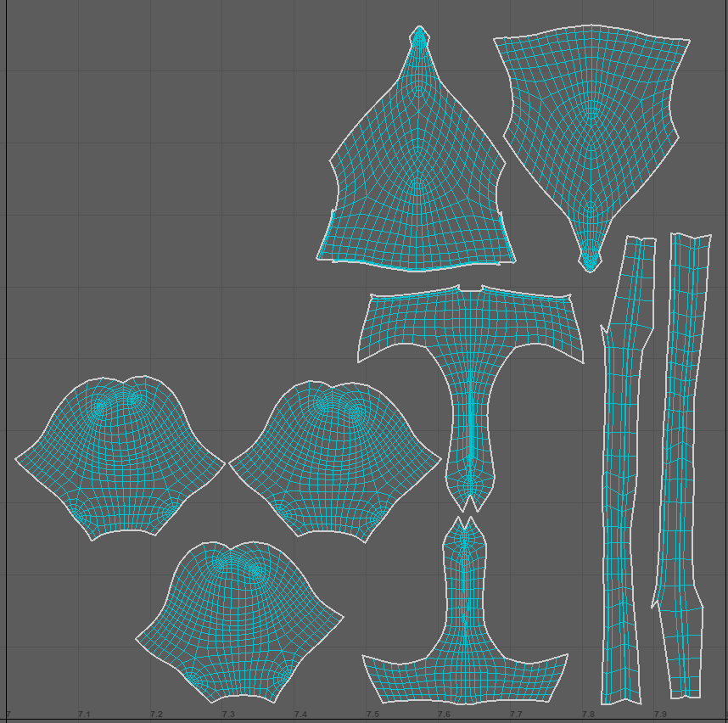Click the 7.4 grid axis label
This screenshot has height=723, width=728.
click(x=300, y=714)
